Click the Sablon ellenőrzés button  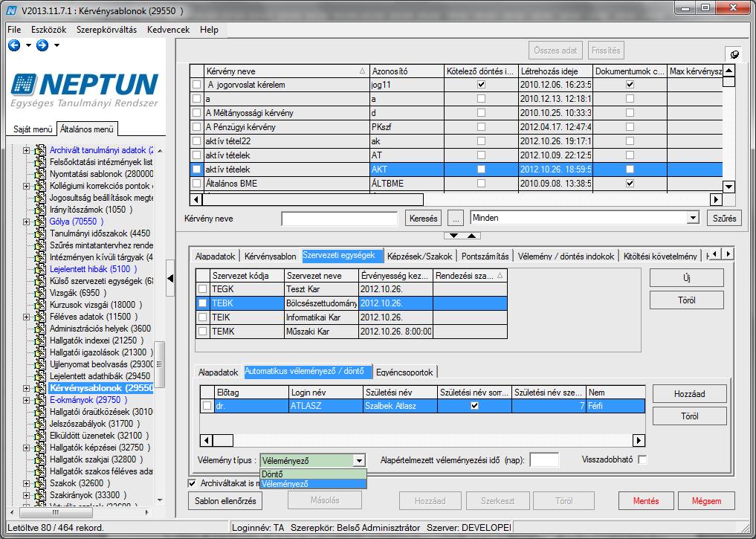225,501
